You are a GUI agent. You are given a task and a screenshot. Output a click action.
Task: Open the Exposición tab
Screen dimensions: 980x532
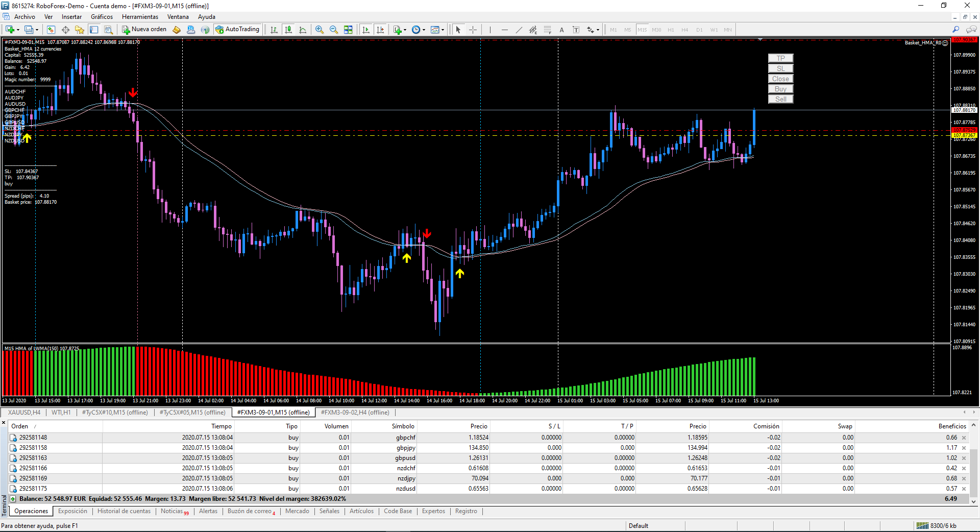tap(72, 511)
